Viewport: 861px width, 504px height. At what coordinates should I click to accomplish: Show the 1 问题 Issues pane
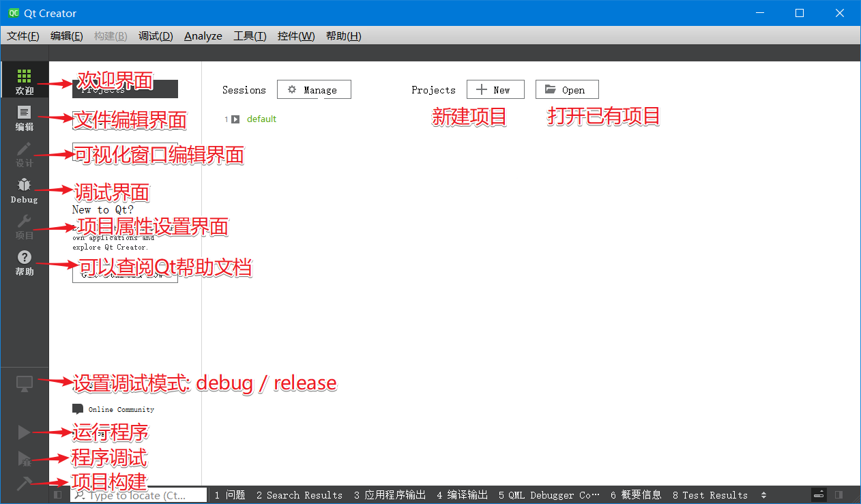[230, 495]
